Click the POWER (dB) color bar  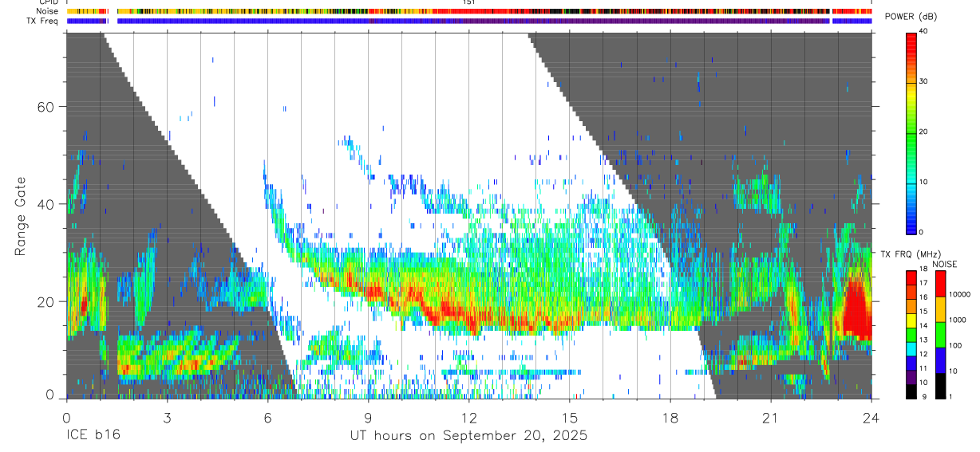[x=911, y=132]
